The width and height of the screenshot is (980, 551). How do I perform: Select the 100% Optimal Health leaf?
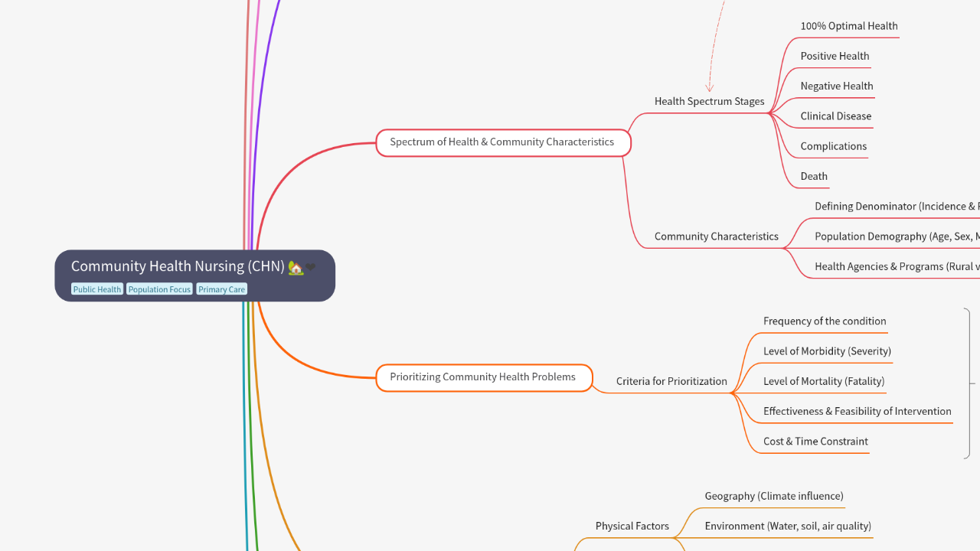point(848,26)
